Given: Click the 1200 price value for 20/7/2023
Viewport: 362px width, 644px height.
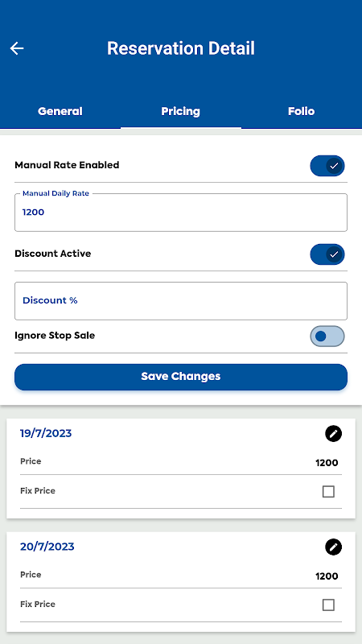Looking at the screenshot, I should click(327, 576).
